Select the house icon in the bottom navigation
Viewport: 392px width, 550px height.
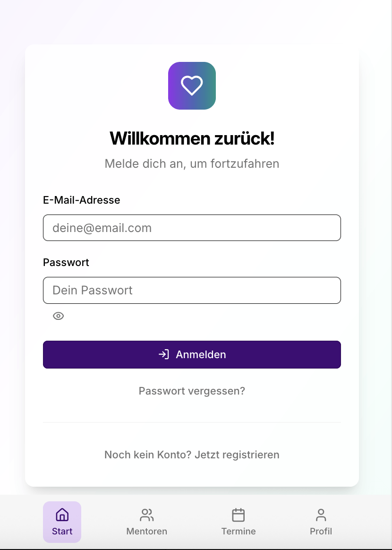pyautogui.click(x=62, y=515)
